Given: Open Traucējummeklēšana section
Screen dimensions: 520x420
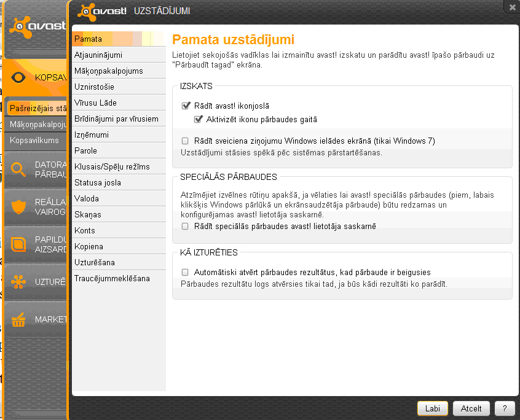Looking at the screenshot, I should 119,278.
